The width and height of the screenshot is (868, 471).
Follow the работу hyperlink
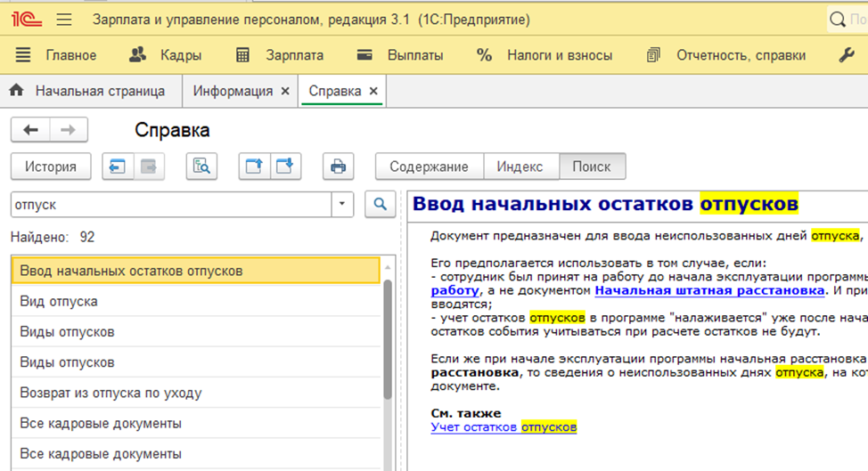point(455,290)
